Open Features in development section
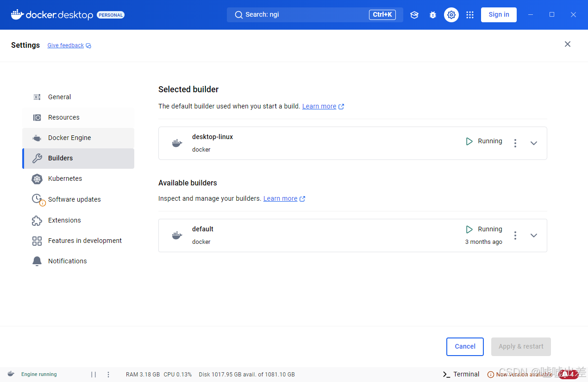This screenshot has width=588, height=382. (x=78, y=241)
